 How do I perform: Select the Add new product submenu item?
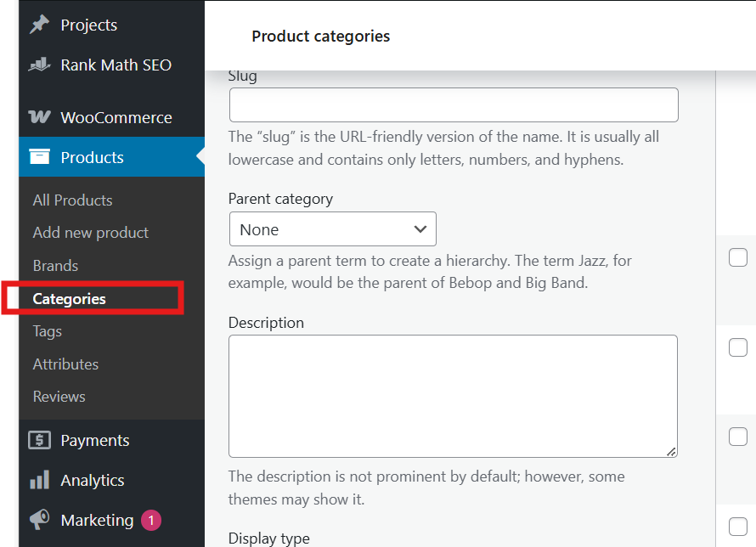tap(90, 233)
